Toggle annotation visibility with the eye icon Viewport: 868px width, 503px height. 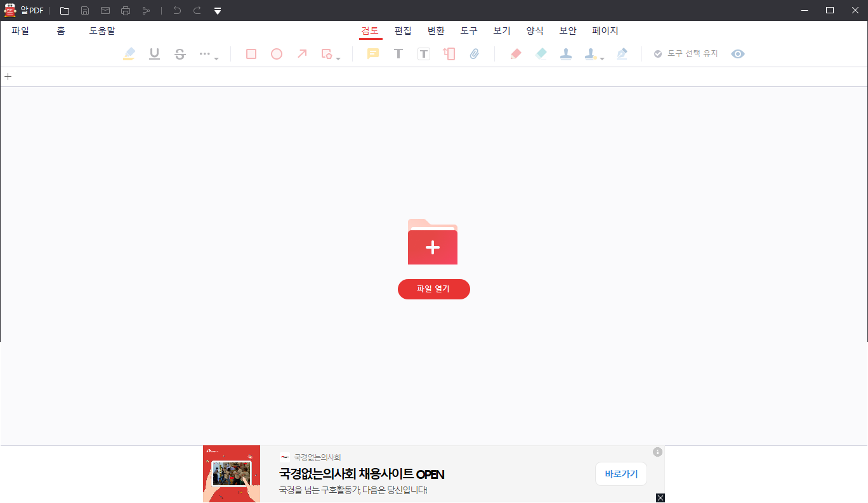pos(737,54)
